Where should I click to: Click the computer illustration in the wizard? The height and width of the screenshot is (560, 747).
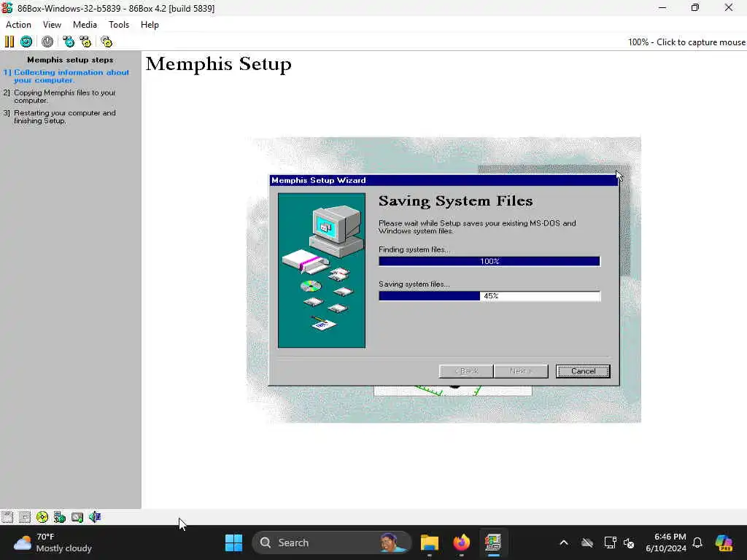pos(322,270)
